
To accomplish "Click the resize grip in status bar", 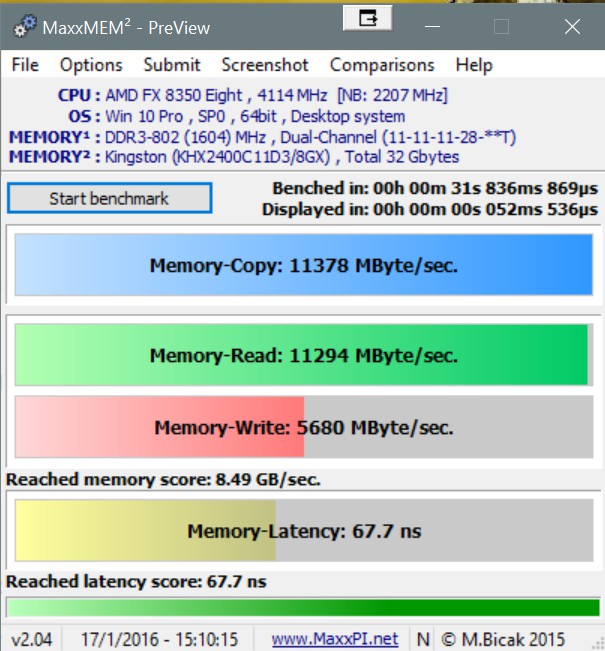I will (x=598, y=642).
